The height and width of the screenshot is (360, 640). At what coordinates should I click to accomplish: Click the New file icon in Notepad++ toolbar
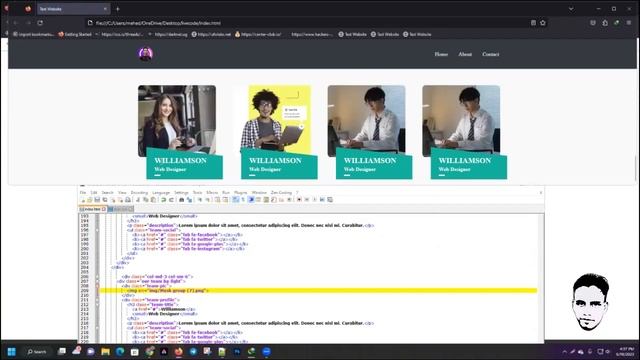(x=83, y=200)
